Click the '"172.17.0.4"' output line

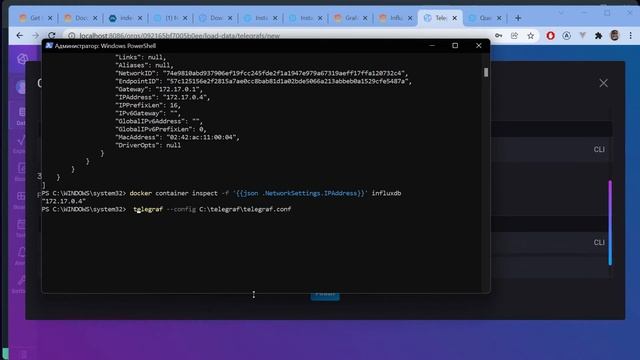click(64, 201)
